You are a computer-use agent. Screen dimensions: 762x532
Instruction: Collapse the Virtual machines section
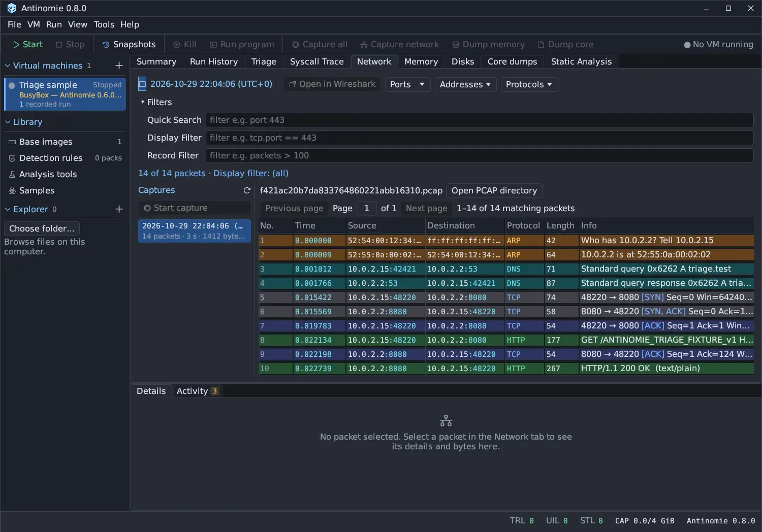point(8,65)
